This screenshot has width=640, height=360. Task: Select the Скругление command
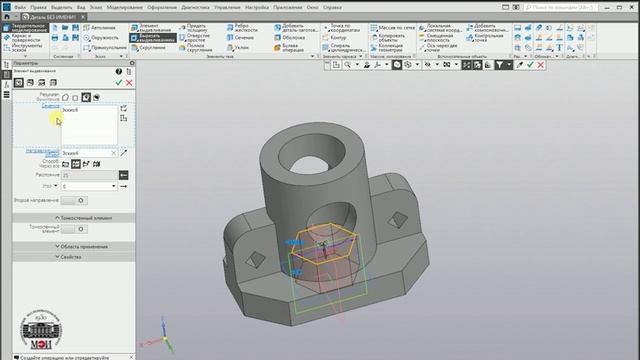click(149, 48)
